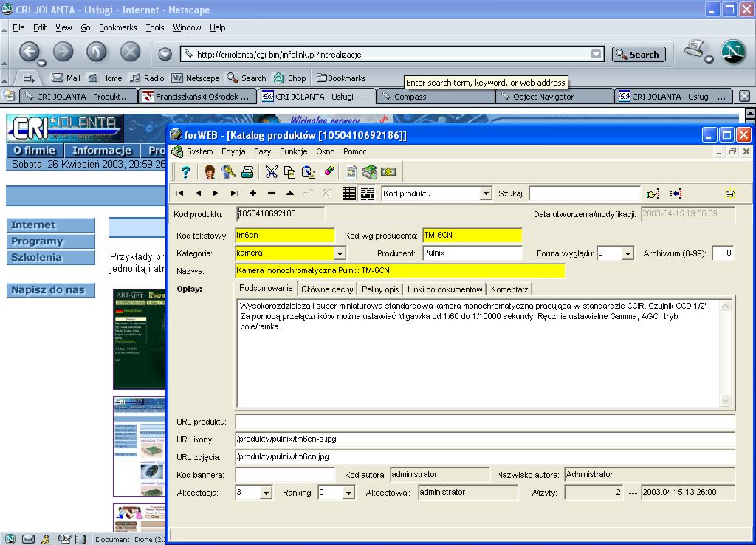Click the URL produktu input field
The width and height of the screenshot is (756, 545).
(x=485, y=422)
